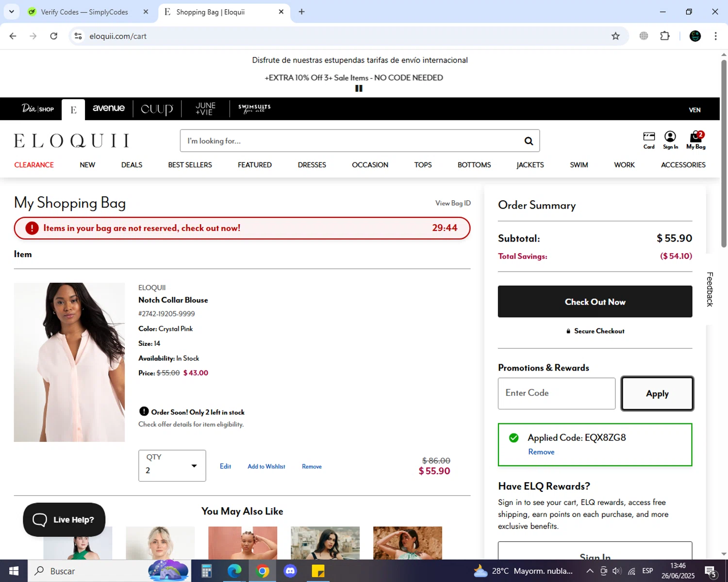Screen dimensions: 728x582
Task: Expand the QTY quantity dropdown
Action: (x=172, y=466)
